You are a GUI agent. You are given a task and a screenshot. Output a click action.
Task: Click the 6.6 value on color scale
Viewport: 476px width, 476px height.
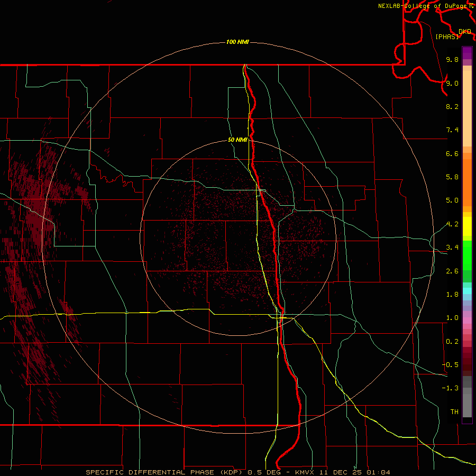[x=452, y=153]
